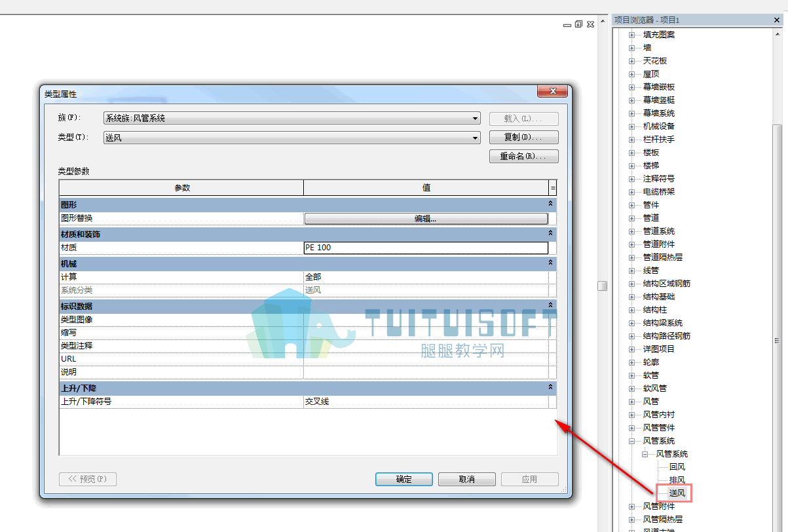Close the 项目浏览器 panel

(777, 20)
